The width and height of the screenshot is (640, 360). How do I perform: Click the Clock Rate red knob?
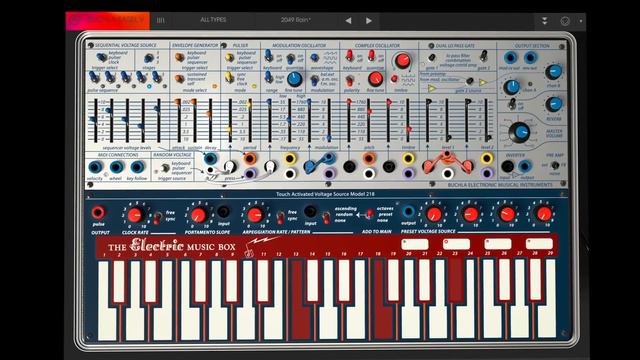pos(134,215)
